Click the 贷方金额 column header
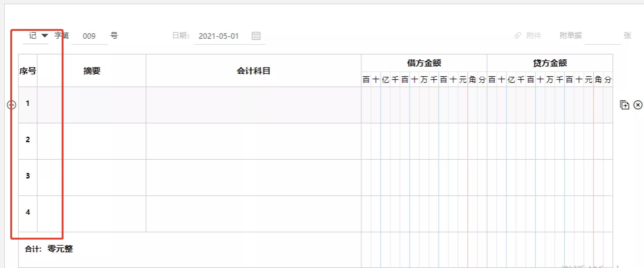This screenshot has width=644, height=268. [x=550, y=63]
